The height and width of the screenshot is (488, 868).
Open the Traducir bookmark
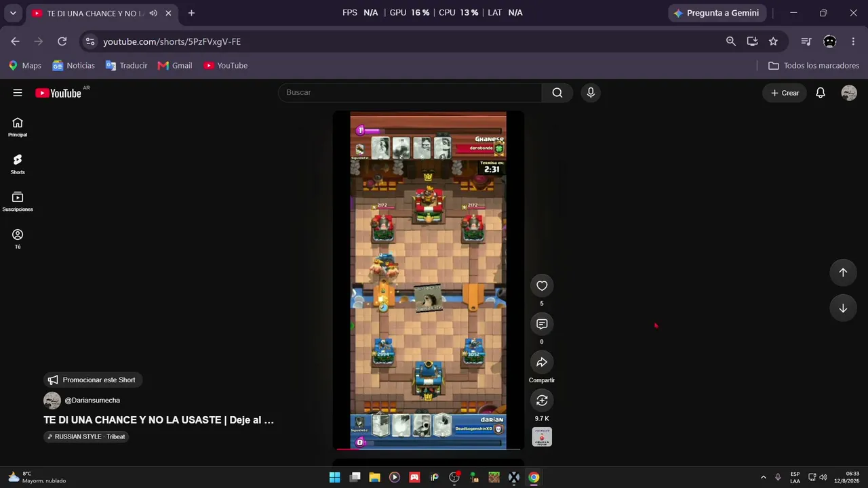coord(127,66)
